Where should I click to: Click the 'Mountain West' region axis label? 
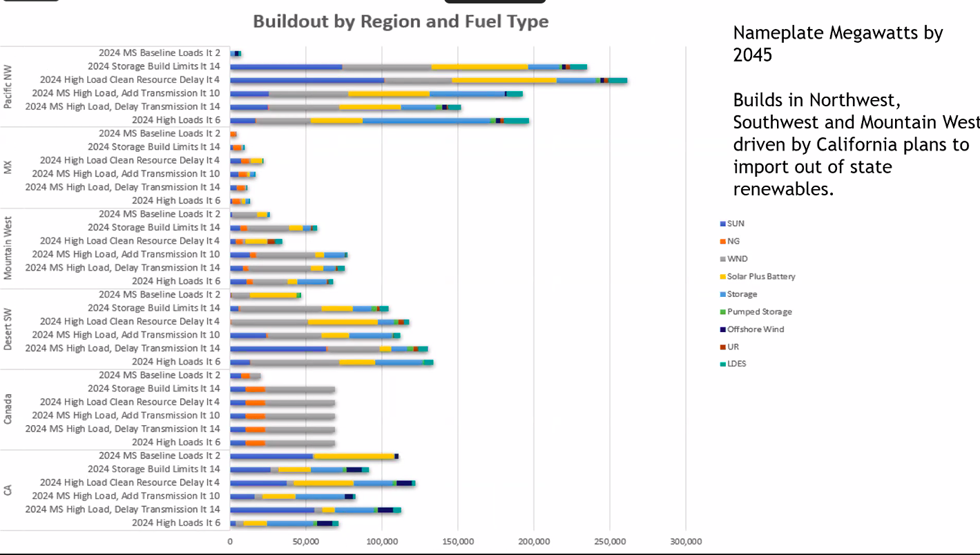(x=8, y=248)
